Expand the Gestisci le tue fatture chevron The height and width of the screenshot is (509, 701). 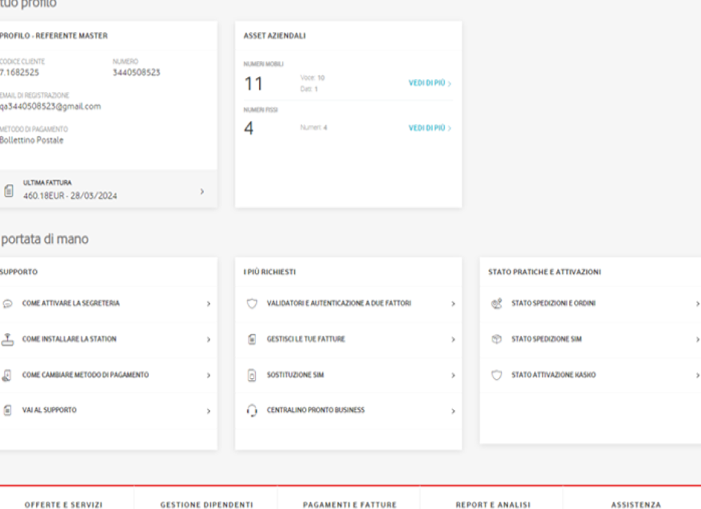tap(453, 340)
